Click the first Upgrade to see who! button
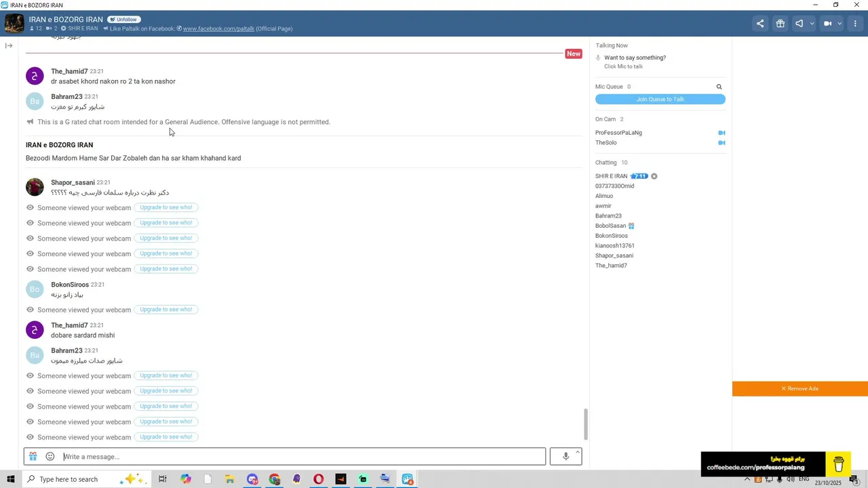 pyautogui.click(x=166, y=207)
